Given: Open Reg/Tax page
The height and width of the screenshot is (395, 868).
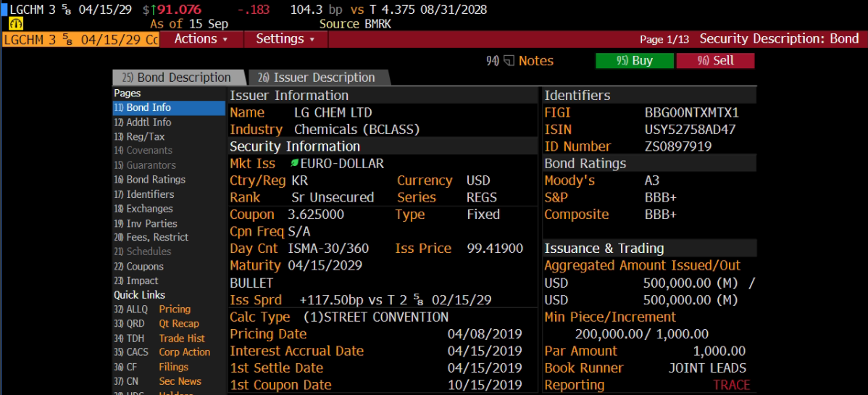Looking at the screenshot, I should coord(140,136).
